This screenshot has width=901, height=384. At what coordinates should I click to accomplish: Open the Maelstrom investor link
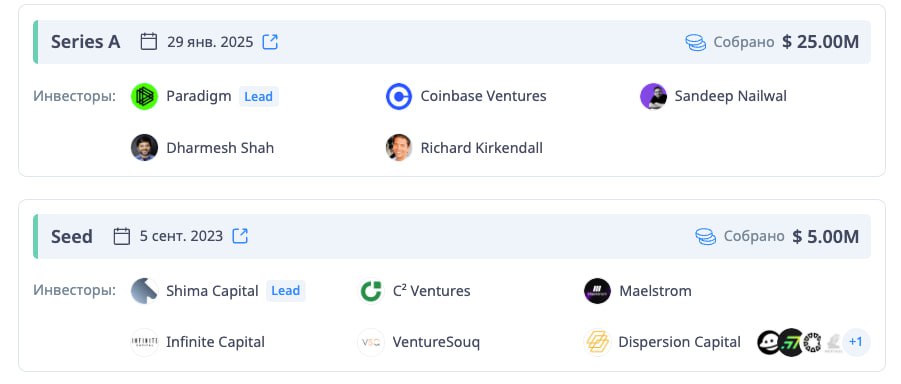point(655,291)
